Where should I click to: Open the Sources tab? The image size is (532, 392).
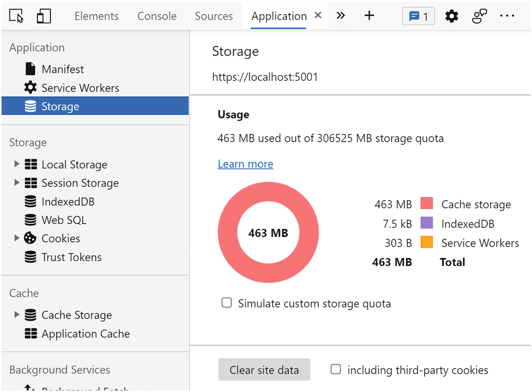(214, 16)
